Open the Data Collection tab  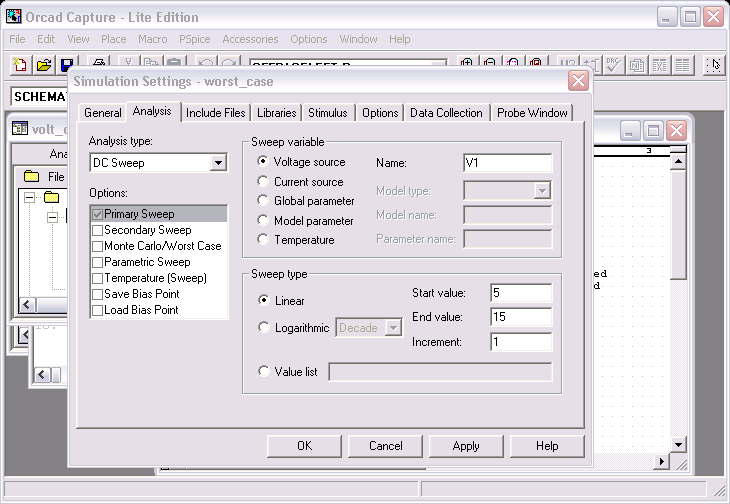[x=446, y=113]
